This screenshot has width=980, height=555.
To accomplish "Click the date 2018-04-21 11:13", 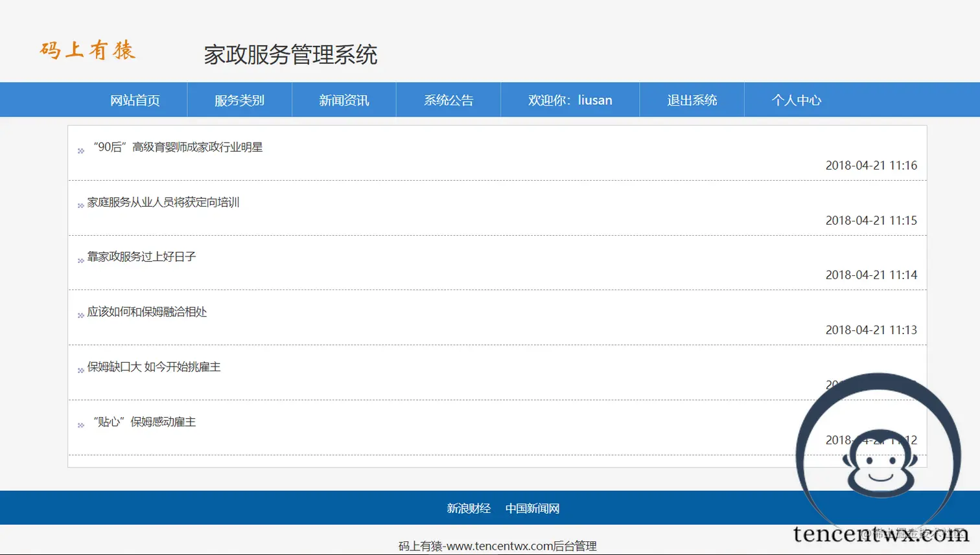I will (x=871, y=330).
